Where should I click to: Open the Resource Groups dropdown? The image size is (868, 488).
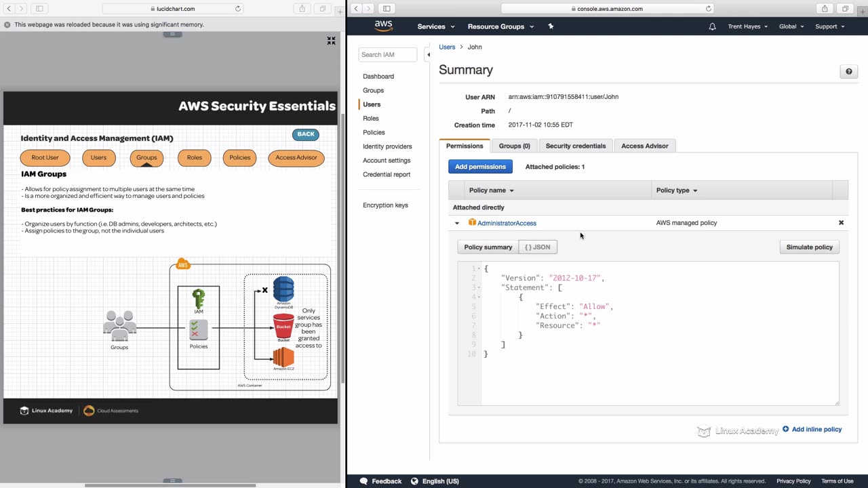coord(500,26)
